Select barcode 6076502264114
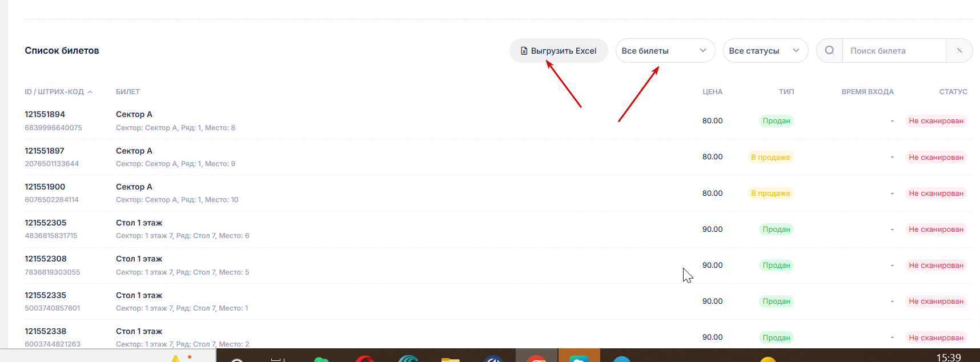Image resolution: width=980 pixels, height=362 pixels. click(x=52, y=200)
